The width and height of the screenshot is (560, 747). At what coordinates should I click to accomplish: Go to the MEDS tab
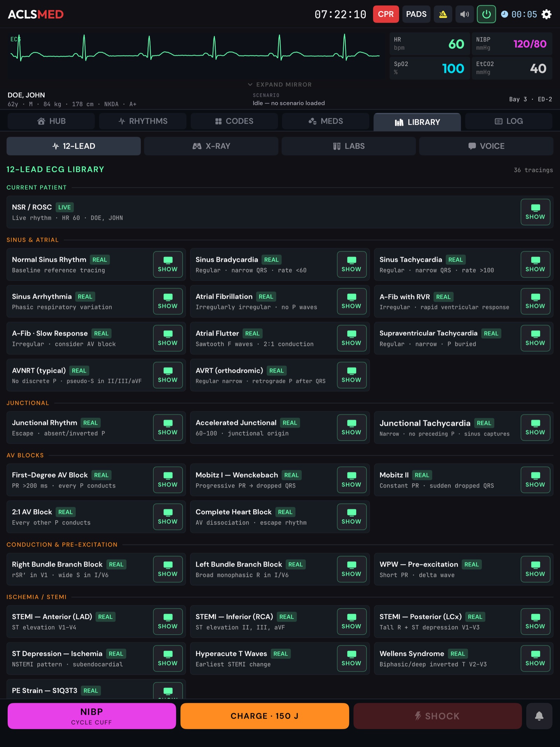pos(325,121)
